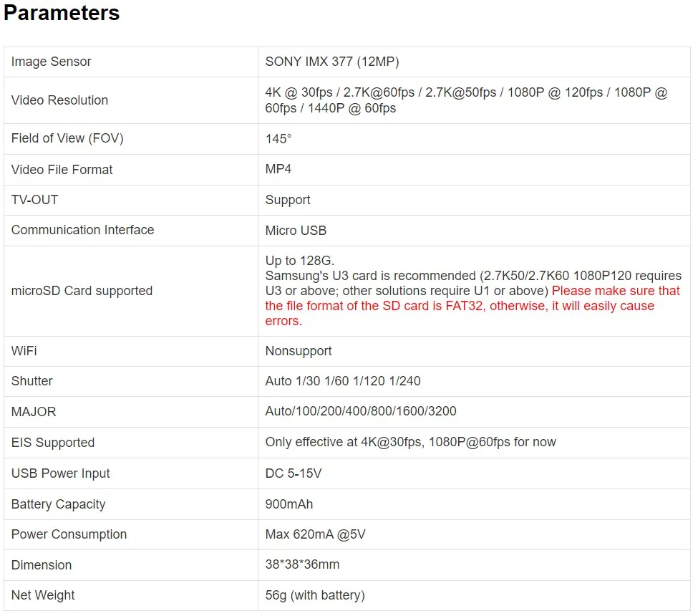Click the 4K @ 30fps resolution text
The image size is (698, 616).
pyautogui.click(x=299, y=92)
